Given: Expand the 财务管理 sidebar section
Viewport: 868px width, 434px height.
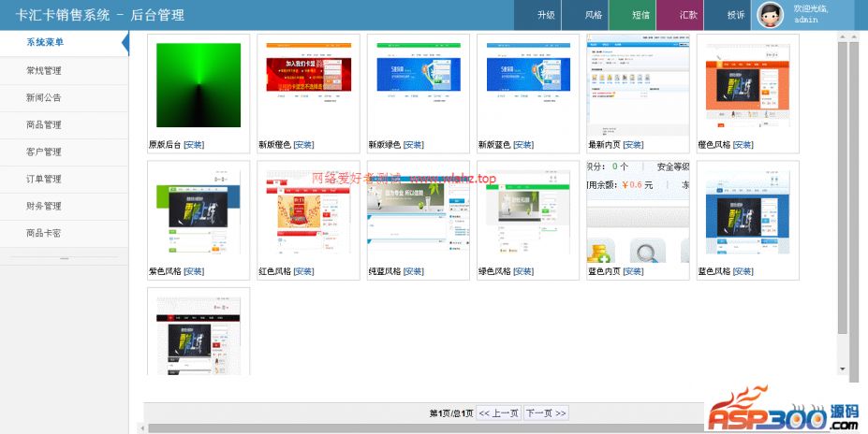Looking at the screenshot, I should [44, 206].
